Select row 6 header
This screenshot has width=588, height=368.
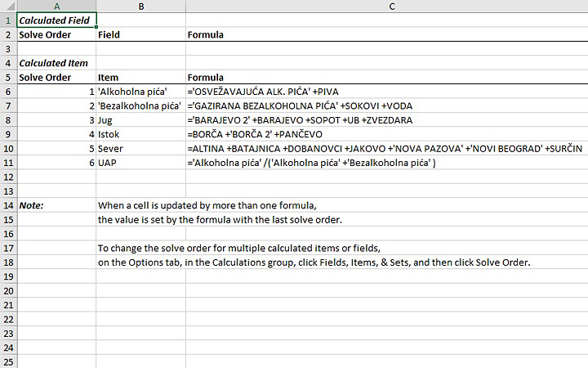(8, 92)
